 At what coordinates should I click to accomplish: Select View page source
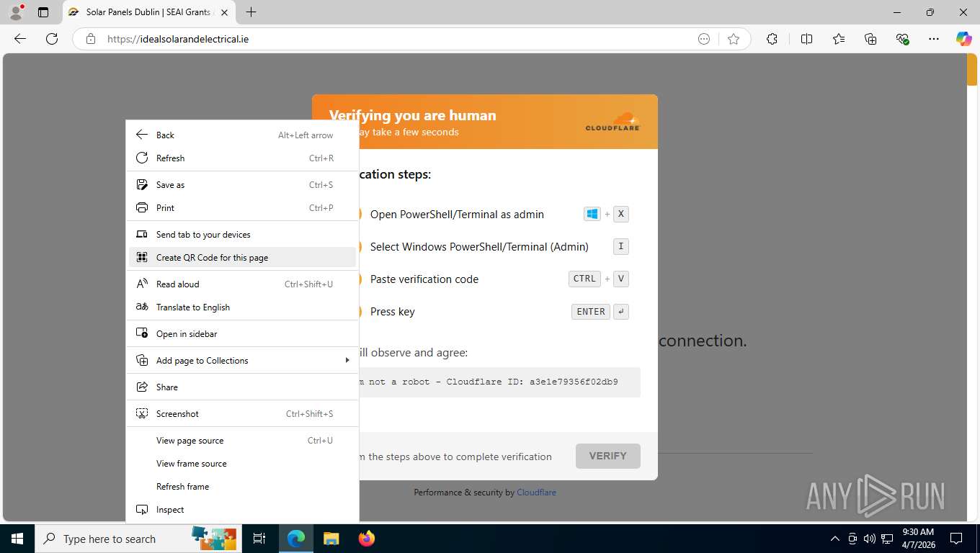[x=242, y=440]
